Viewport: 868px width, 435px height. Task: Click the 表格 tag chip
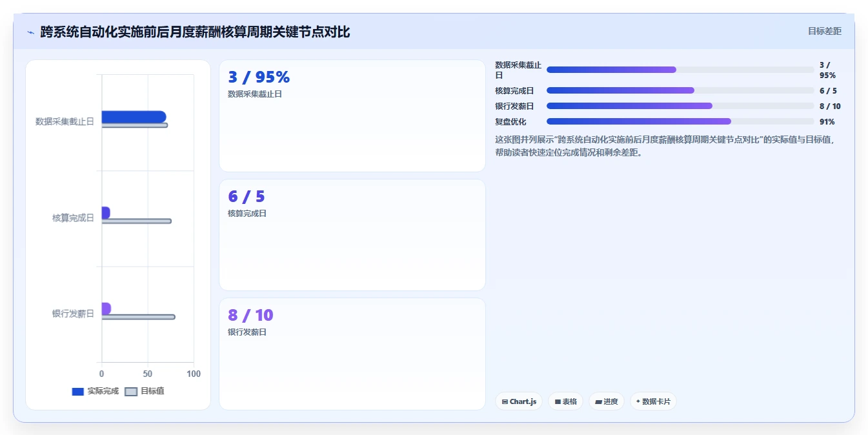tap(565, 401)
